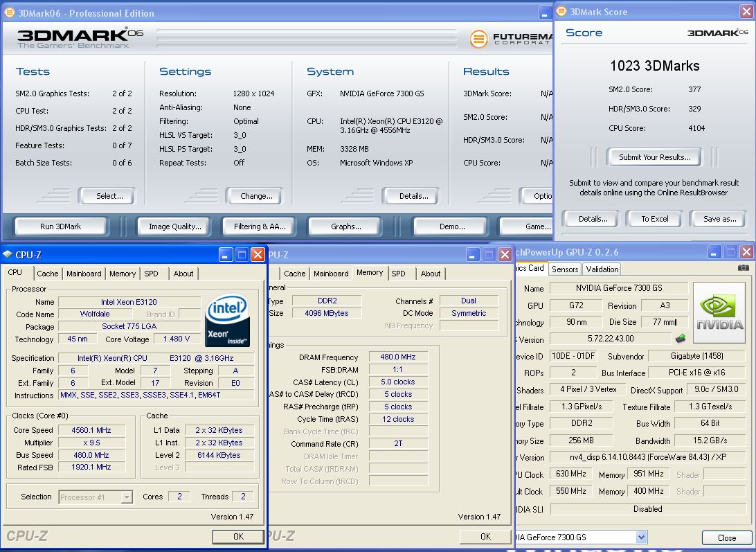
Task: Click the NVIDIA logo in GPU-Z
Action: [x=719, y=312]
